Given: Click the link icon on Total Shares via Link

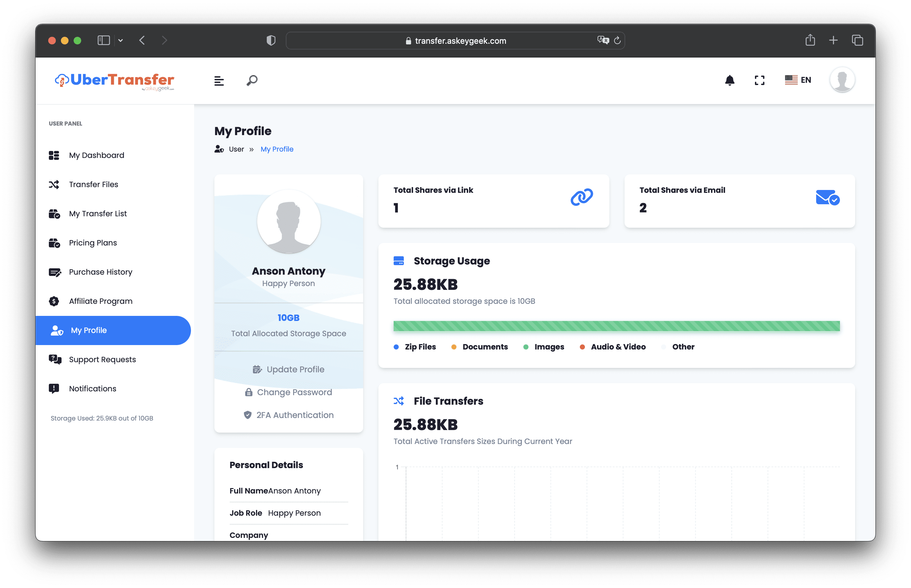Looking at the screenshot, I should (581, 197).
